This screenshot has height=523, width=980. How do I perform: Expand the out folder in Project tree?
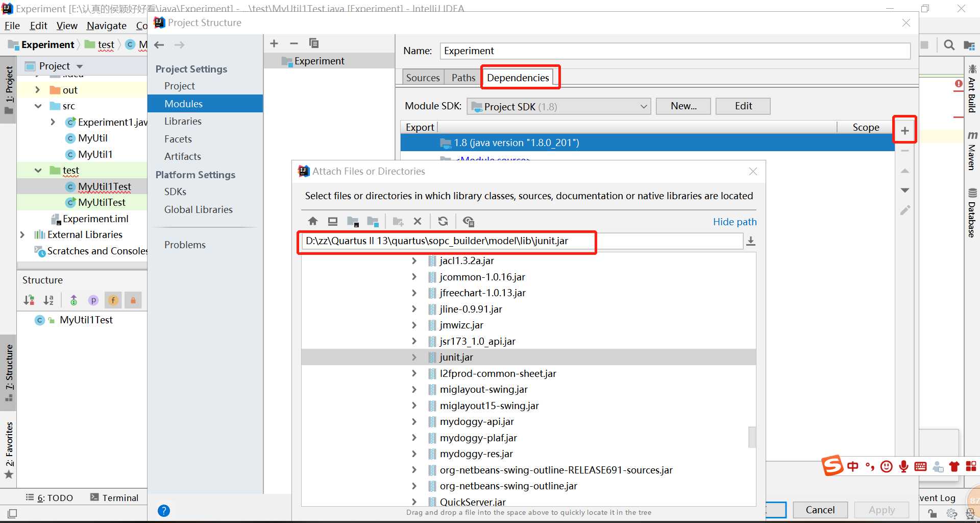(38, 90)
